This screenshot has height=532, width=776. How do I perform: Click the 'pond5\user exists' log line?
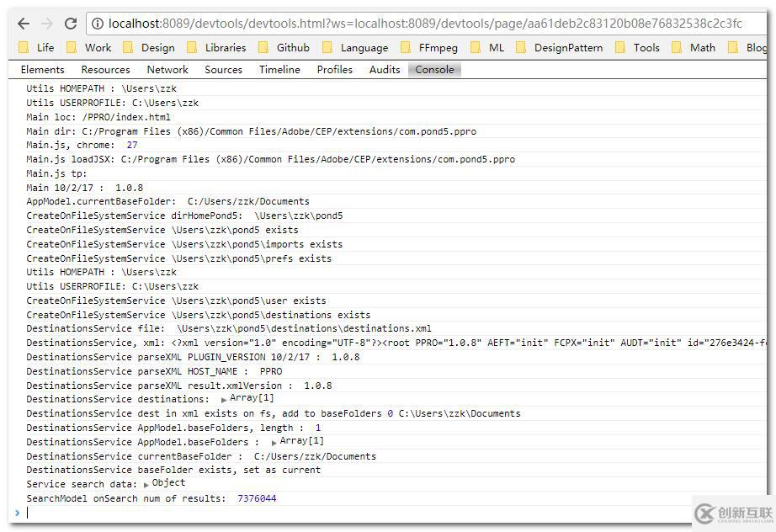click(176, 301)
